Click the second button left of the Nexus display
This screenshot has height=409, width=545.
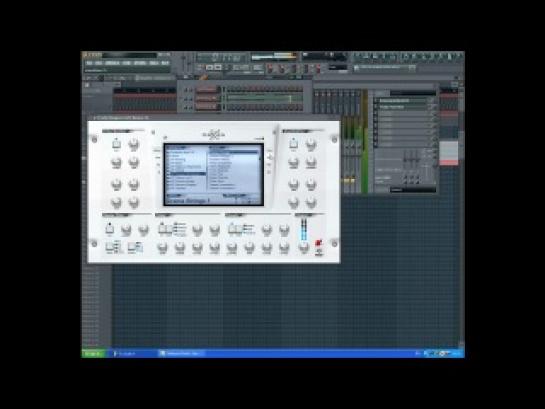[x=157, y=158]
